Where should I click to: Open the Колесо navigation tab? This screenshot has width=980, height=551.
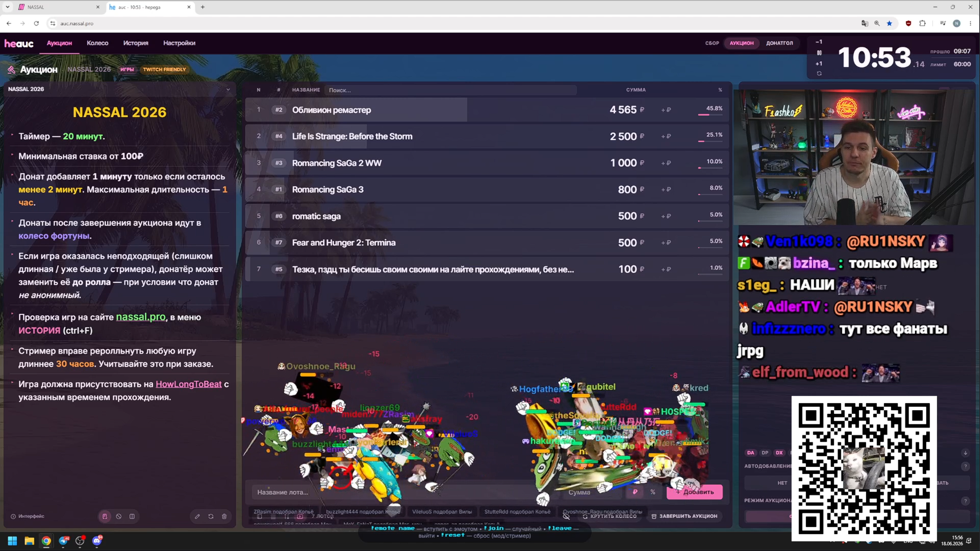pos(97,43)
